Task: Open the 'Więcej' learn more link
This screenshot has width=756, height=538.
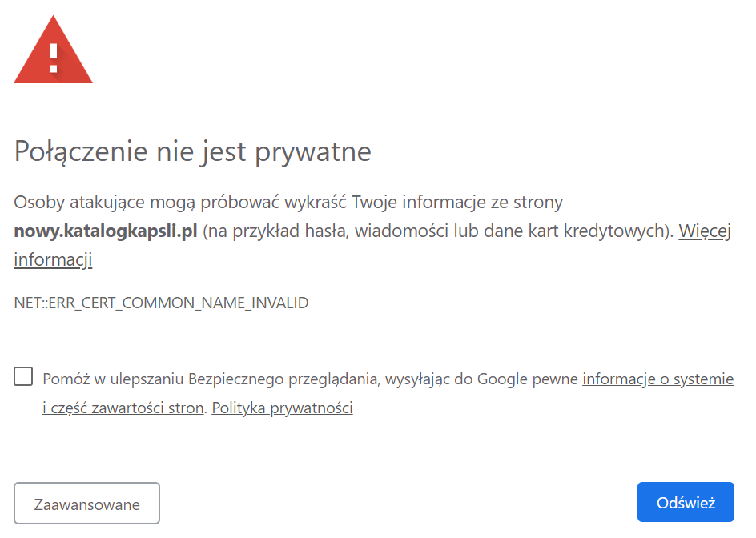Action: [x=705, y=231]
